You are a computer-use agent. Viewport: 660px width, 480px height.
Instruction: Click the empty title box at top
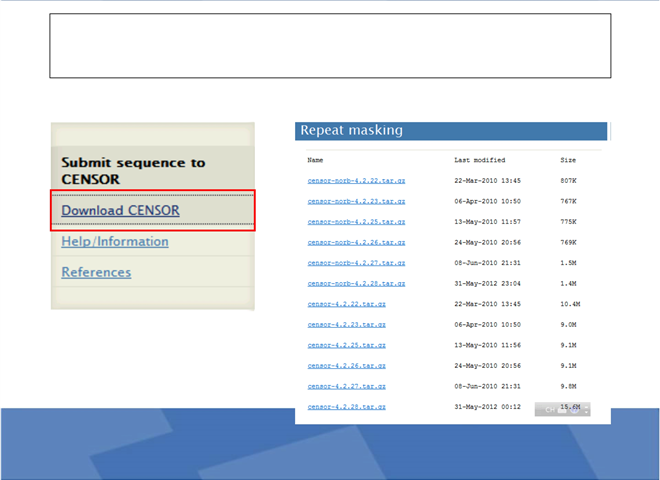(x=330, y=45)
